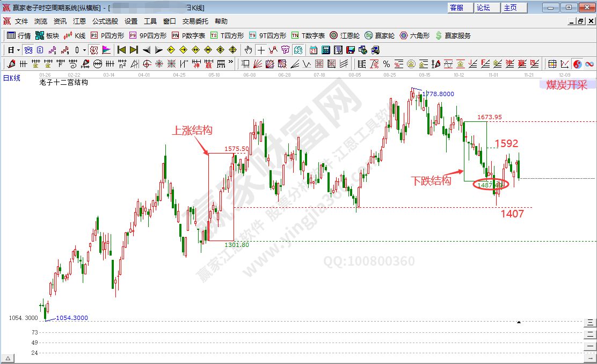The width and height of the screenshot is (597, 364).
Task: Click the red floppy disk save icon
Action: tap(350, 50)
